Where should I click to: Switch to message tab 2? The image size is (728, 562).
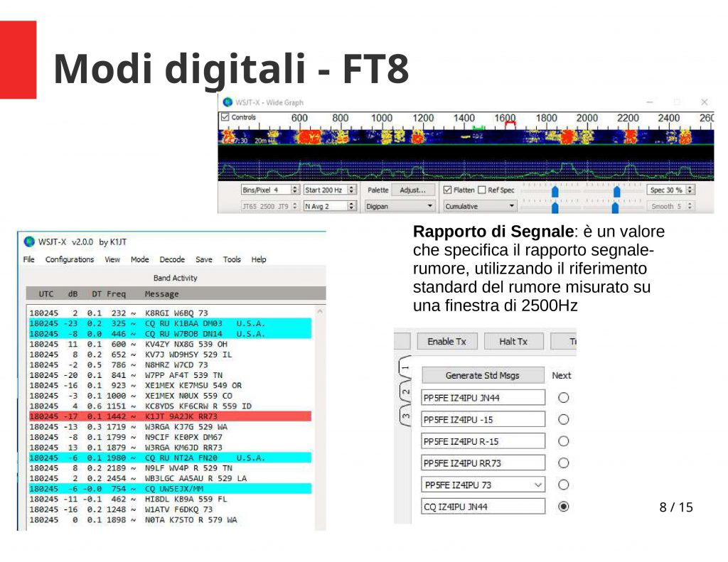tap(405, 392)
